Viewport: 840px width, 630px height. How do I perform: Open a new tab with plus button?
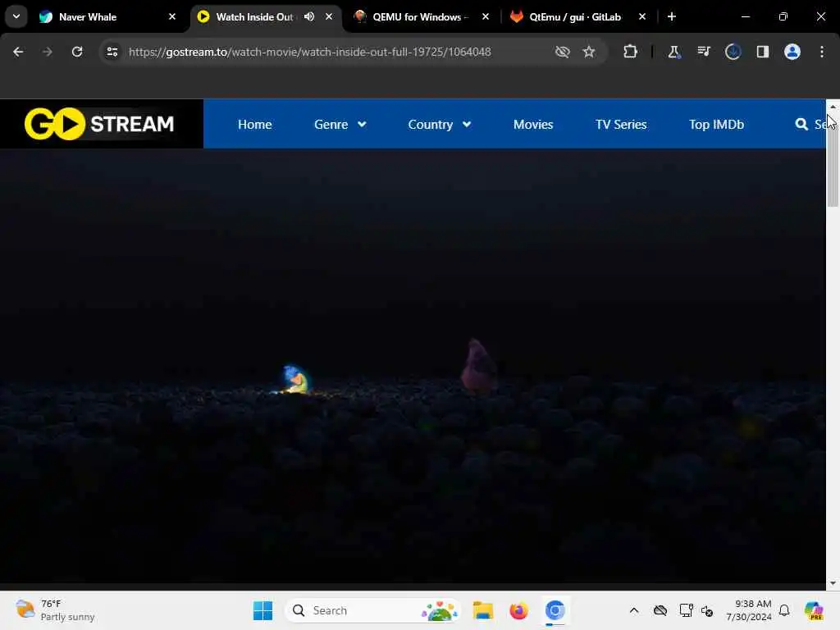(x=671, y=16)
